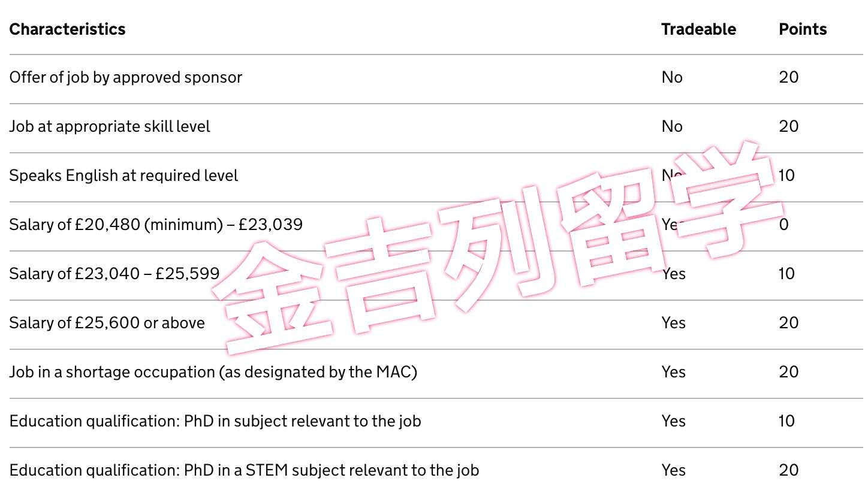Click 'Salary of £23,040 – £25,599' text
Image resolution: width=868 pixels, height=496 pixels.
click(114, 274)
